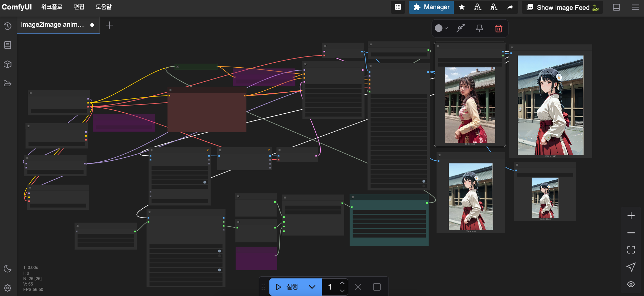This screenshot has width=644, height=296.
Task: Expand the run button dropdown arrow
Action: coord(312,287)
